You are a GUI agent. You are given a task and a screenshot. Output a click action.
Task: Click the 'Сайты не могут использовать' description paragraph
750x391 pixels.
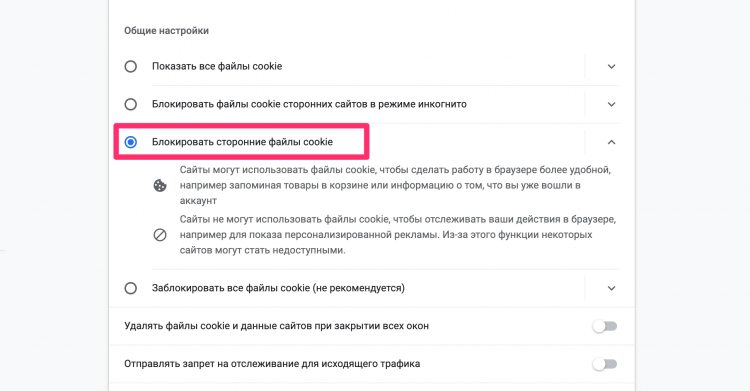(398, 235)
